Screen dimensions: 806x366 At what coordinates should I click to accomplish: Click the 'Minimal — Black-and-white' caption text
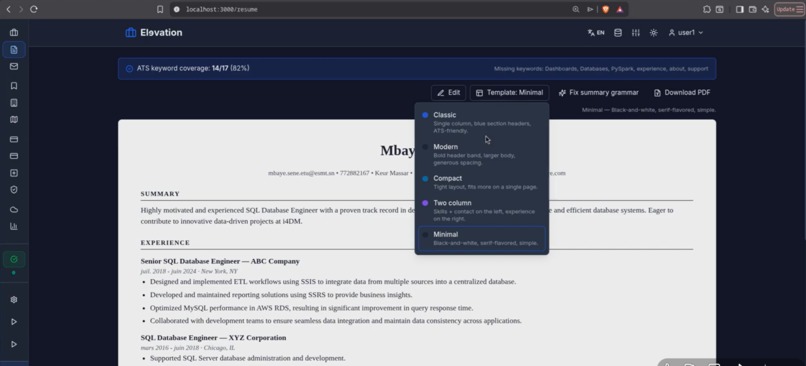click(649, 110)
